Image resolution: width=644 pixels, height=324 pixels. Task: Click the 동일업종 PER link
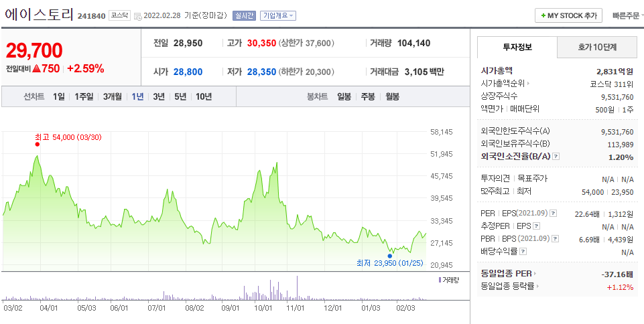click(506, 274)
